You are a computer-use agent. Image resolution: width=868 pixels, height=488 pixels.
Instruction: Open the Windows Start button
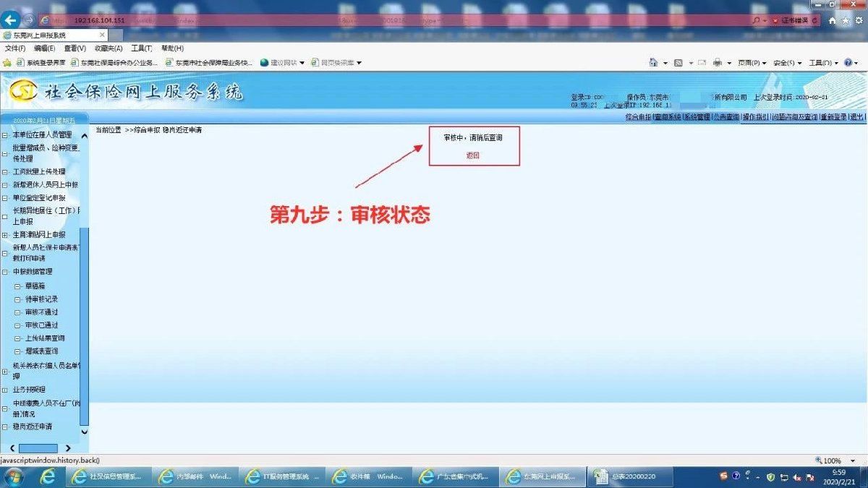(14, 476)
